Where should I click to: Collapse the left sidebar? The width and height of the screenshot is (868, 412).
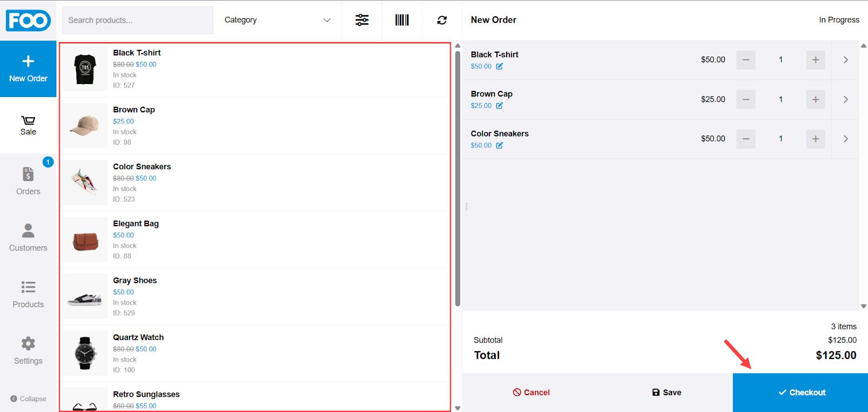[28, 398]
